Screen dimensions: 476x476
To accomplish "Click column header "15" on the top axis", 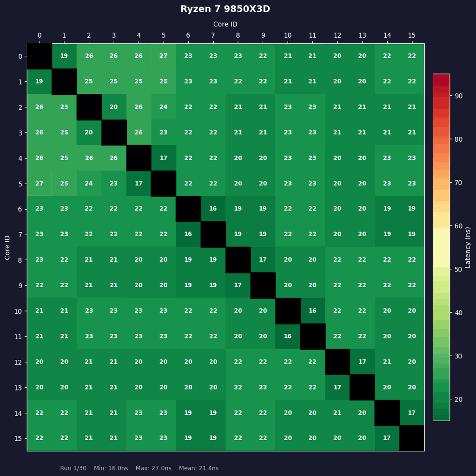I will (412, 35).
